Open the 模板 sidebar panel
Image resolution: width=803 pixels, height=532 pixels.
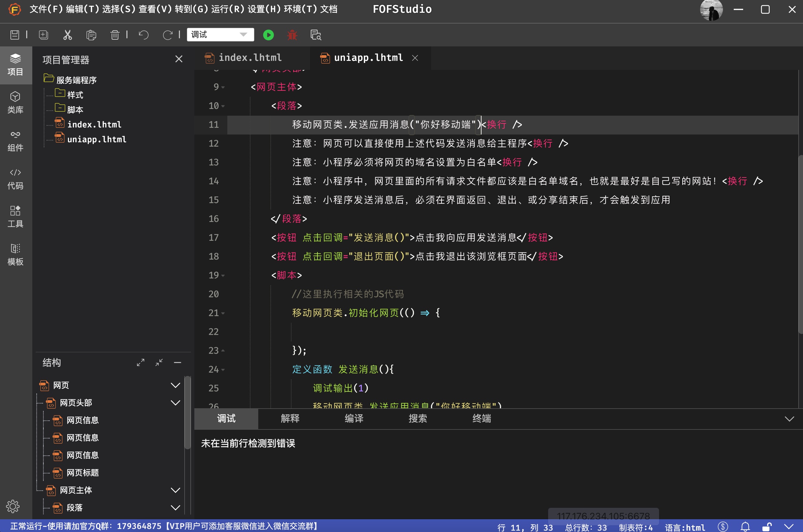[15, 255]
